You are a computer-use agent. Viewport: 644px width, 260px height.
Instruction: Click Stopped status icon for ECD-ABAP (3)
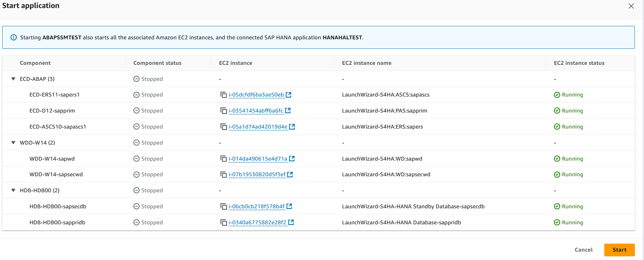[136, 79]
